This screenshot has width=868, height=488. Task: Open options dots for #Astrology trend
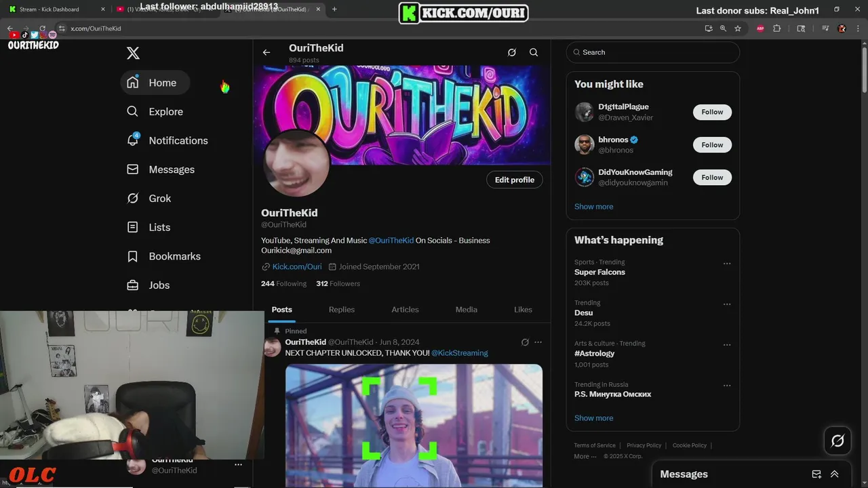[727, 345]
